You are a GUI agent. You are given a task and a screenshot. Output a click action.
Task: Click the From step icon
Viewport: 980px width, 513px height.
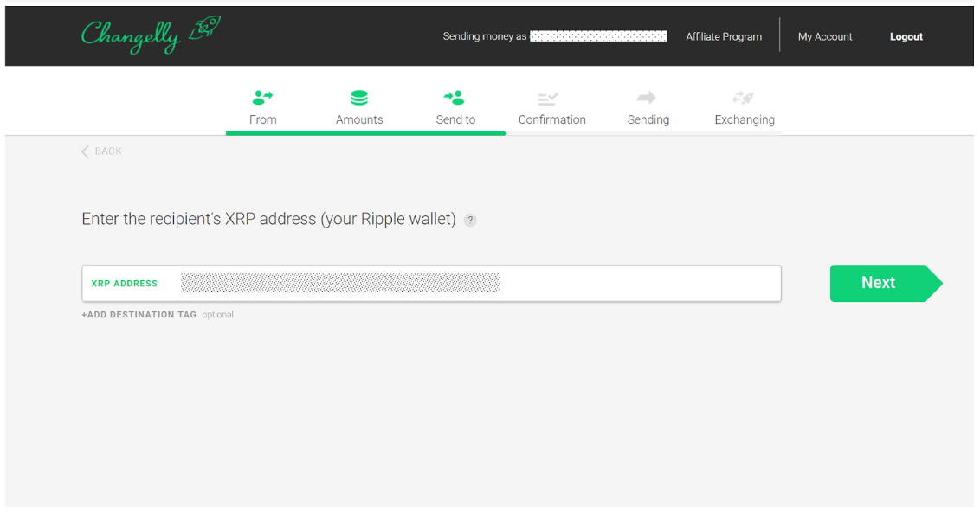(262, 98)
